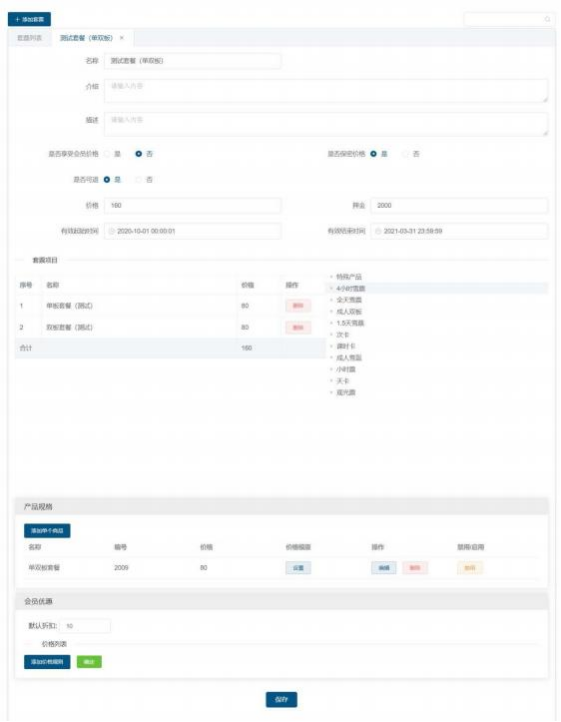Viewport: 561px width, 722px height.
Task: Click 添加单个商品 in 产品规格 section
Action: click(x=47, y=530)
